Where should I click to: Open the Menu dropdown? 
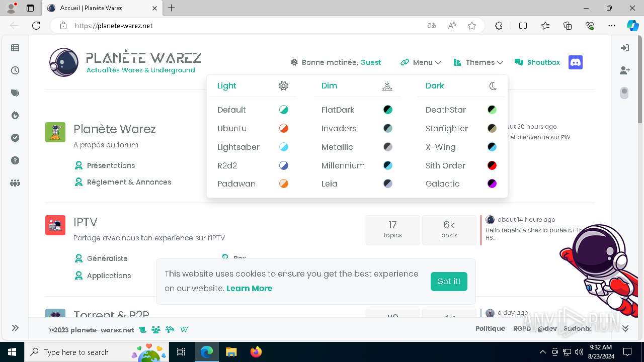pyautogui.click(x=421, y=62)
